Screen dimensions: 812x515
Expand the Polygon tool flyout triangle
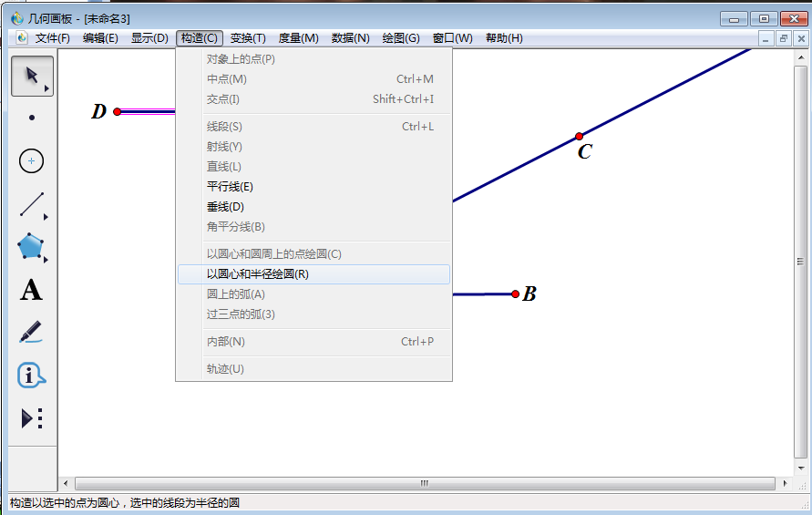(46, 260)
